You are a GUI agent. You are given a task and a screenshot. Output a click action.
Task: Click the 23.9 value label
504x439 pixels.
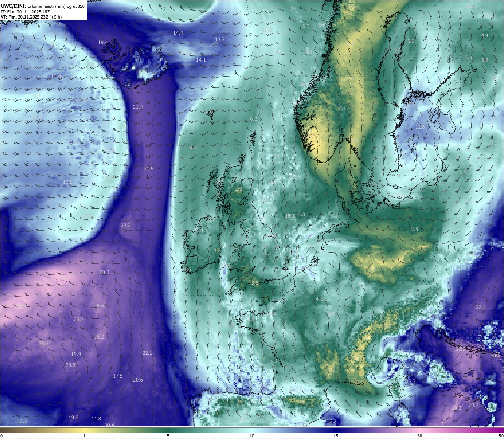[x=79, y=319]
